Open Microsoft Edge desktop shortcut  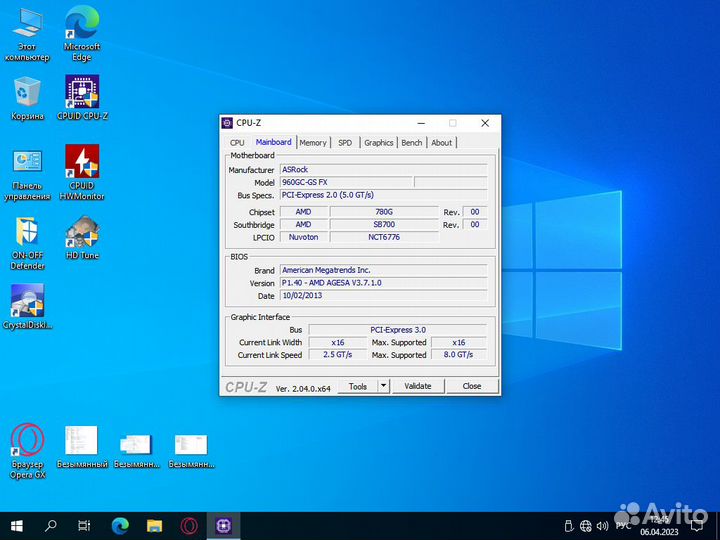click(x=82, y=35)
